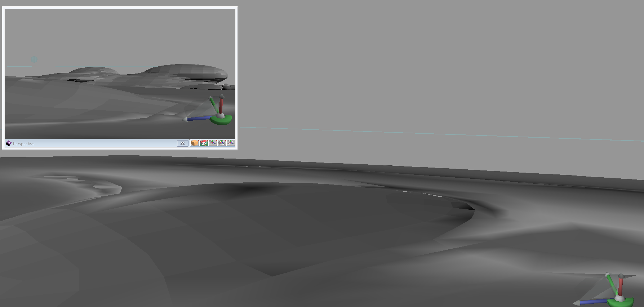
Task: Click the axis plane icon left of the rotate-axis icon
Action: (213, 143)
